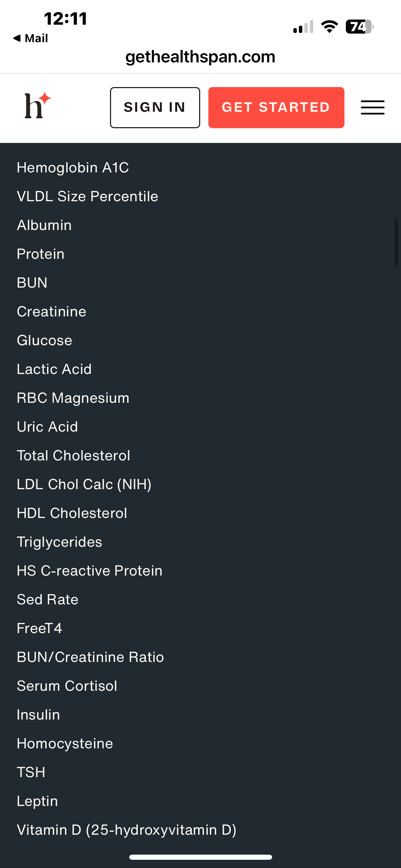Click the SIGN IN button
This screenshot has height=868, width=401.
[155, 108]
